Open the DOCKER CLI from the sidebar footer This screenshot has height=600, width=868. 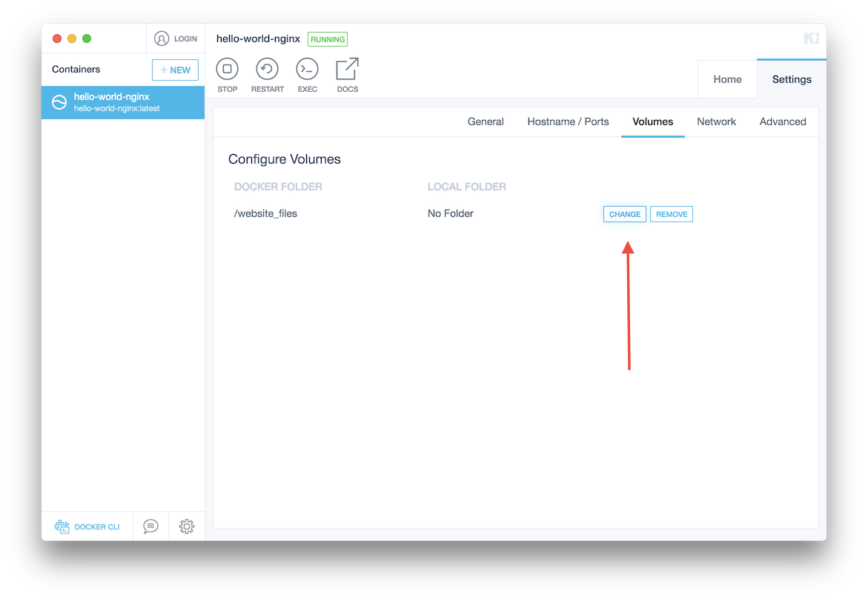[x=87, y=527]
